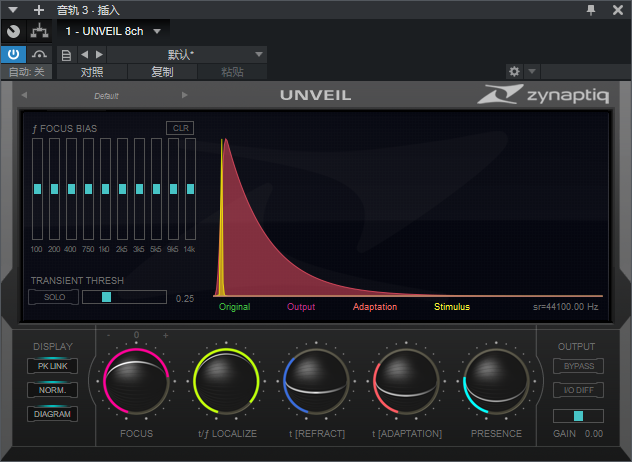Clear focus bias with CLR button

pos(180,128)
